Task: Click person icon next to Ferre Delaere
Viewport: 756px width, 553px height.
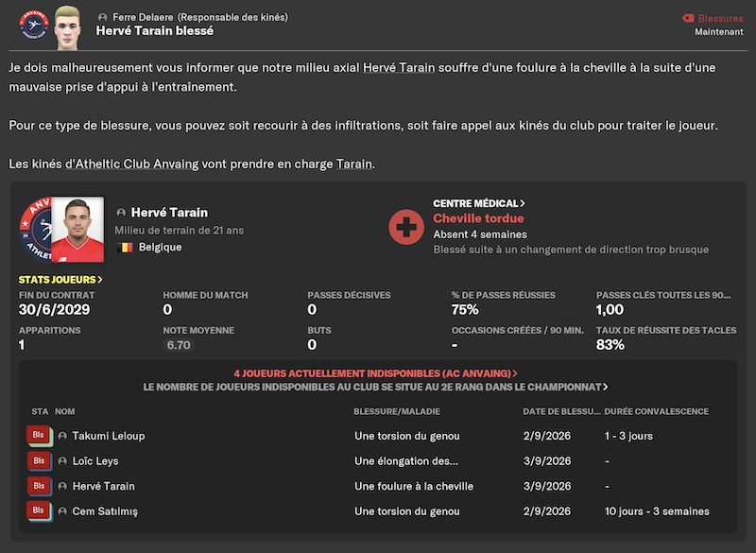Action: coord(102,17)
